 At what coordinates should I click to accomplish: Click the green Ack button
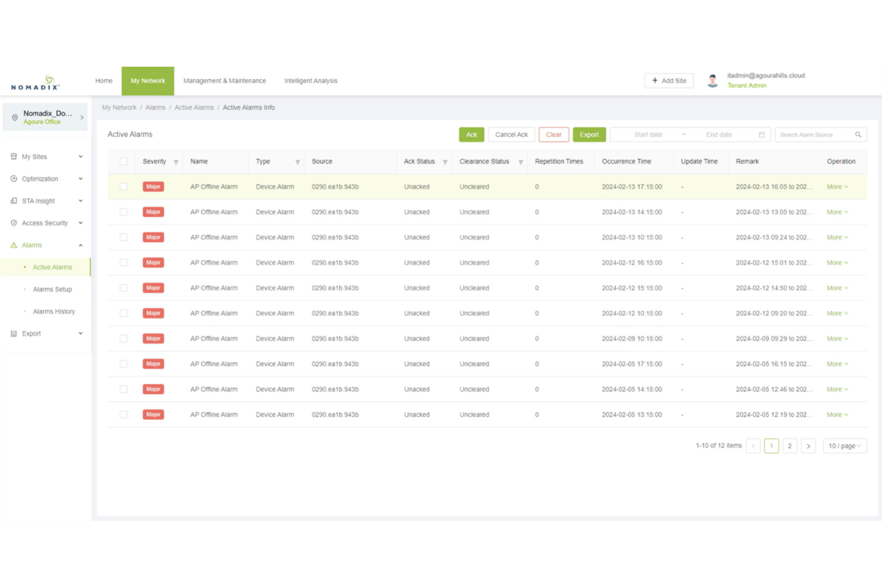coord(471,135)
